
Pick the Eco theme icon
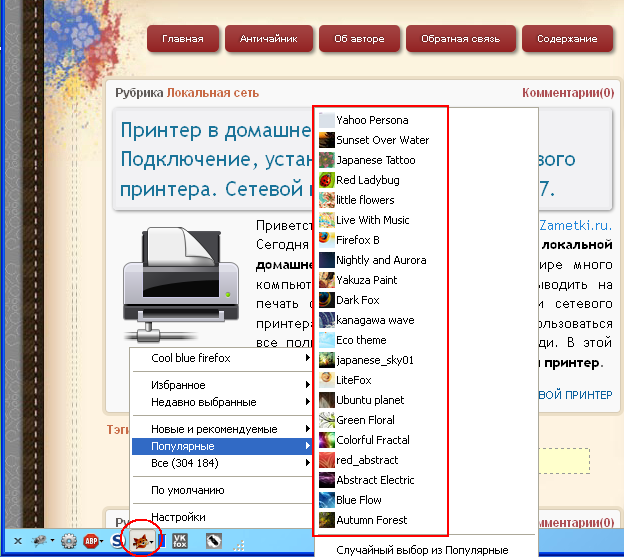point(326,340)
